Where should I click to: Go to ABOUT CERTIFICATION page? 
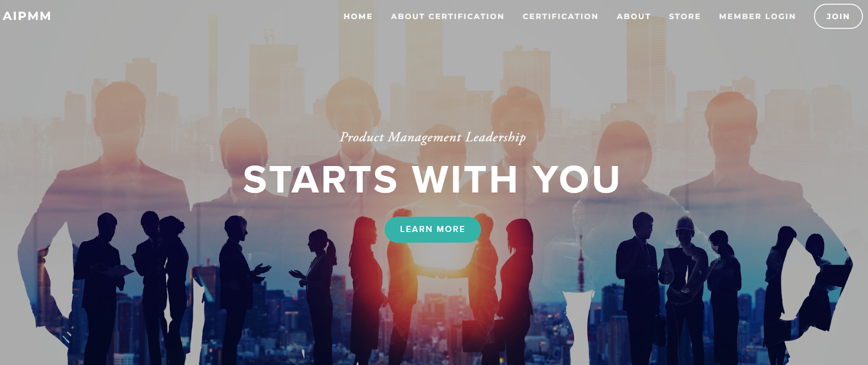pyautogui.click(x=448, y=16)
